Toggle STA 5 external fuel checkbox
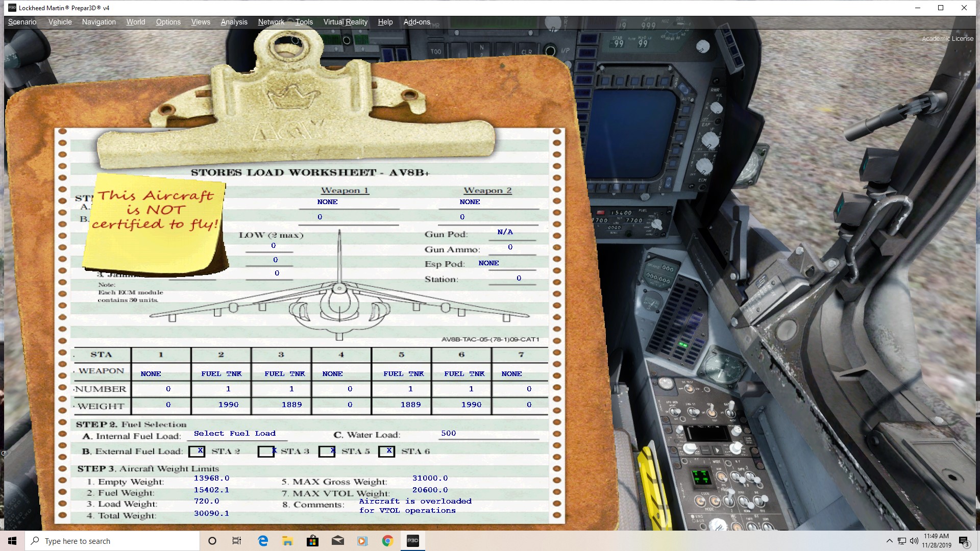The image size is (980, 551). point(327,452)
